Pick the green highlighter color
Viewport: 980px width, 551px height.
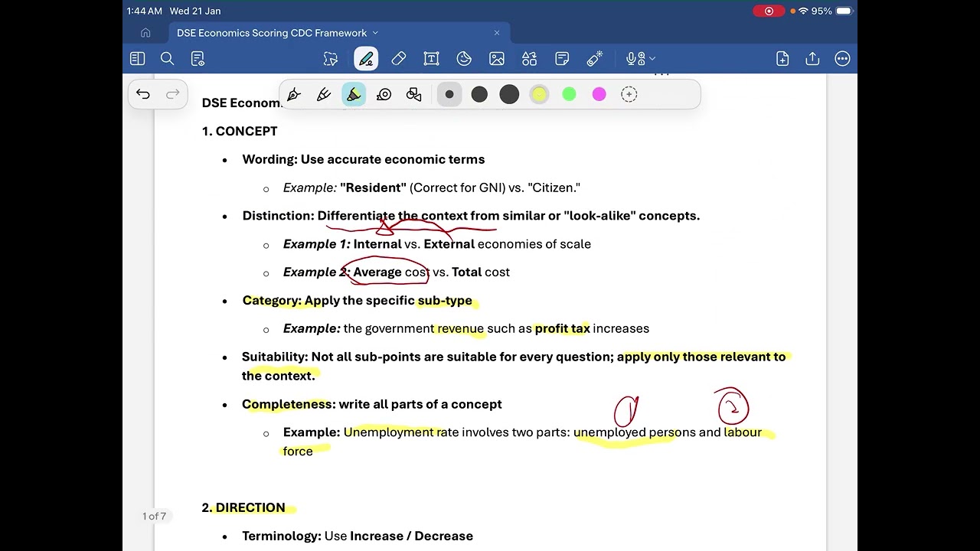[569, 94]
